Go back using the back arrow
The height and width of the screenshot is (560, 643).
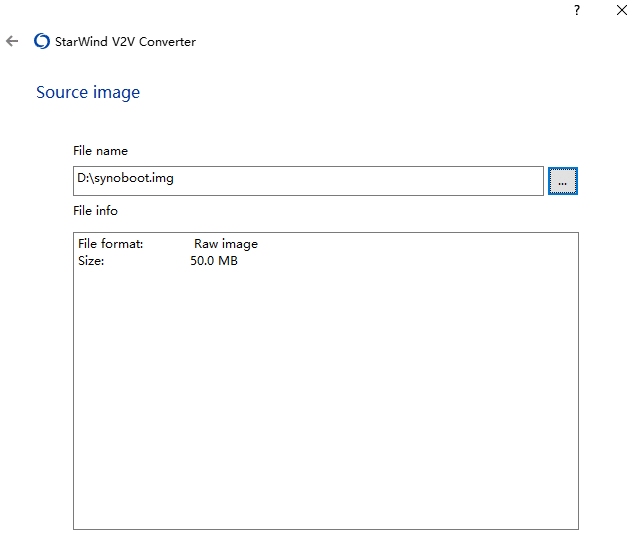coord(12,42)
